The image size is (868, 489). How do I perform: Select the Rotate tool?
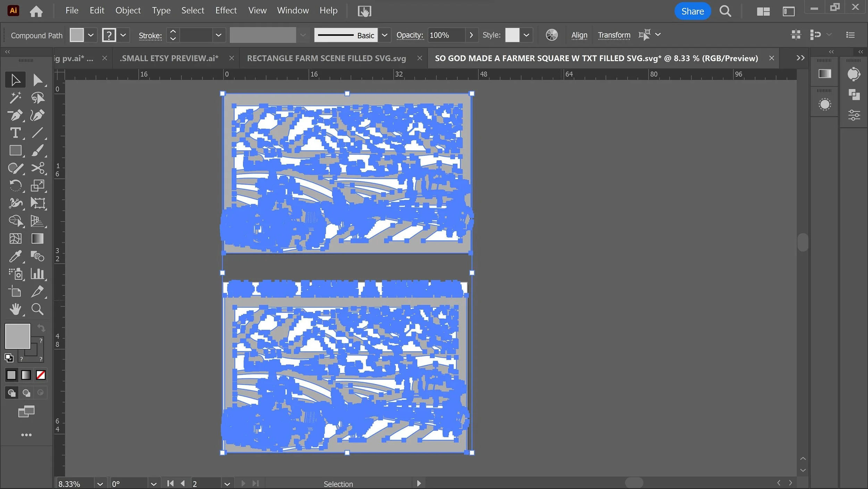[x=15, y=186]
